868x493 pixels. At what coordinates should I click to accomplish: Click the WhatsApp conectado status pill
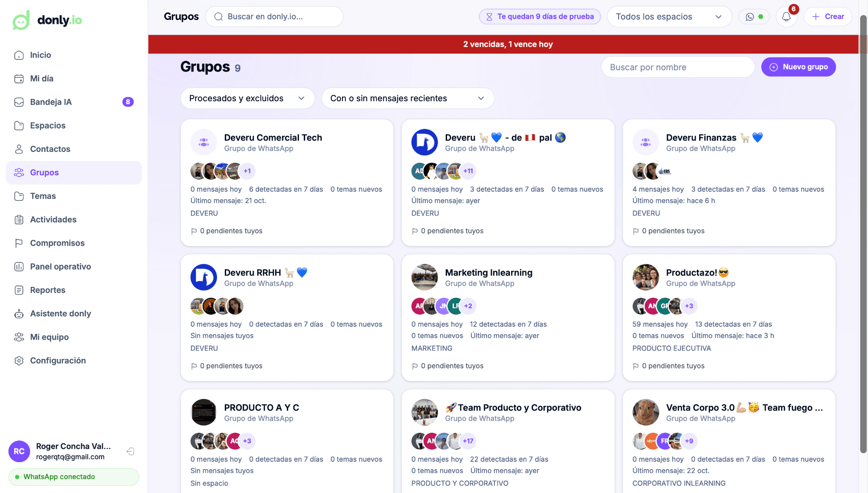coord(74,477)
